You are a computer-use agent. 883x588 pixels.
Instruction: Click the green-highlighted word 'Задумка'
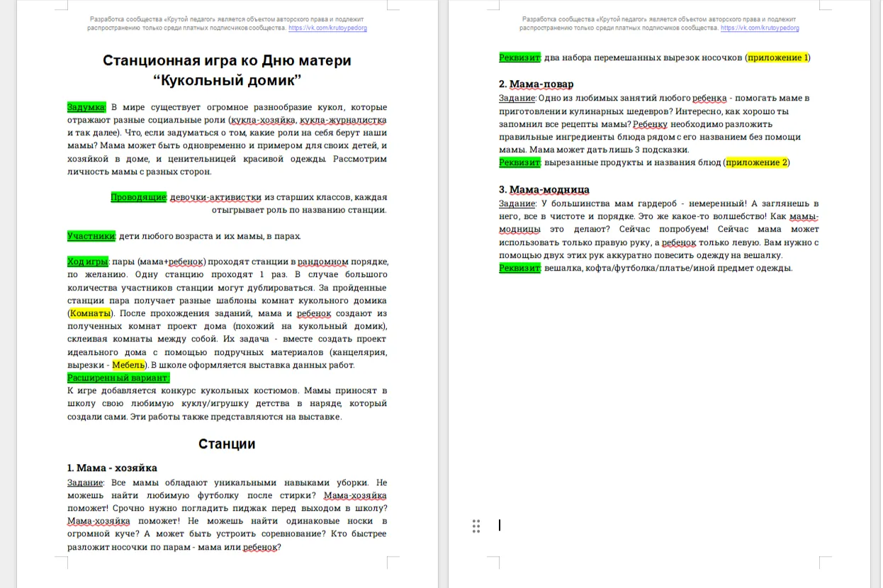click(x=86, y=108)
